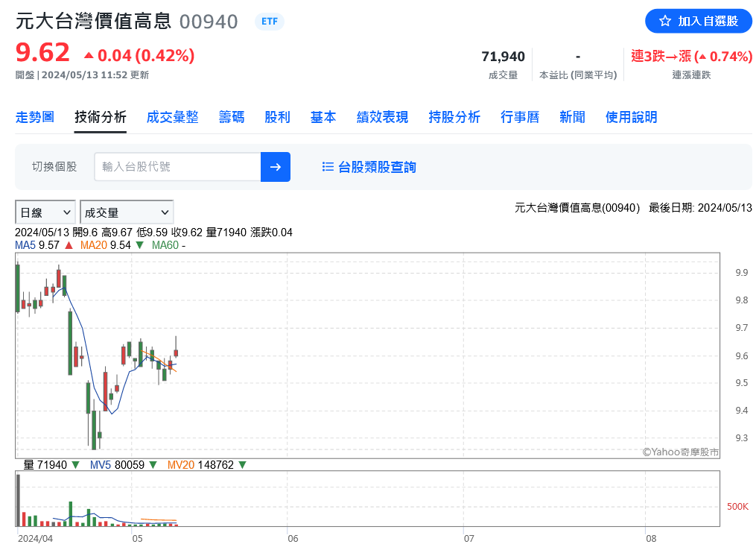Open the 使用說明 tab
The height and width of the screenshot is (547, 756).
click(631, 117)
